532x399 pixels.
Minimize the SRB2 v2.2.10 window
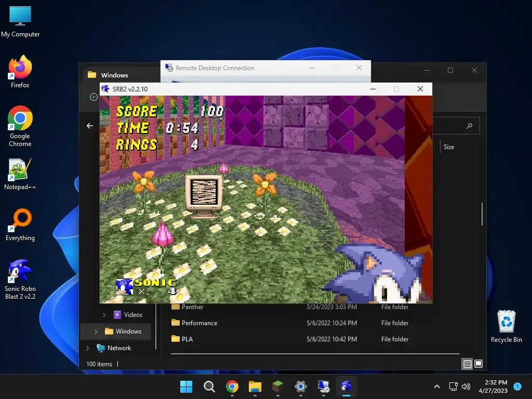[373, 89]
